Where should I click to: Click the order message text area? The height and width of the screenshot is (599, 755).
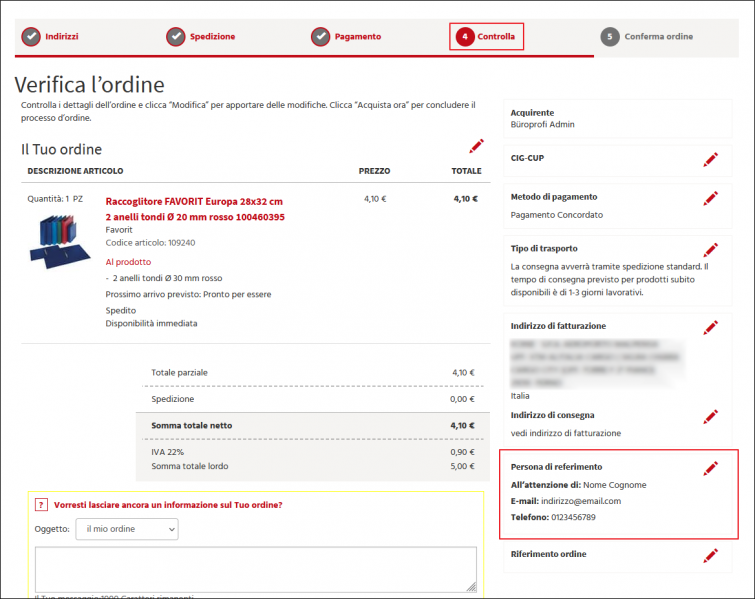tap(256, 570)
